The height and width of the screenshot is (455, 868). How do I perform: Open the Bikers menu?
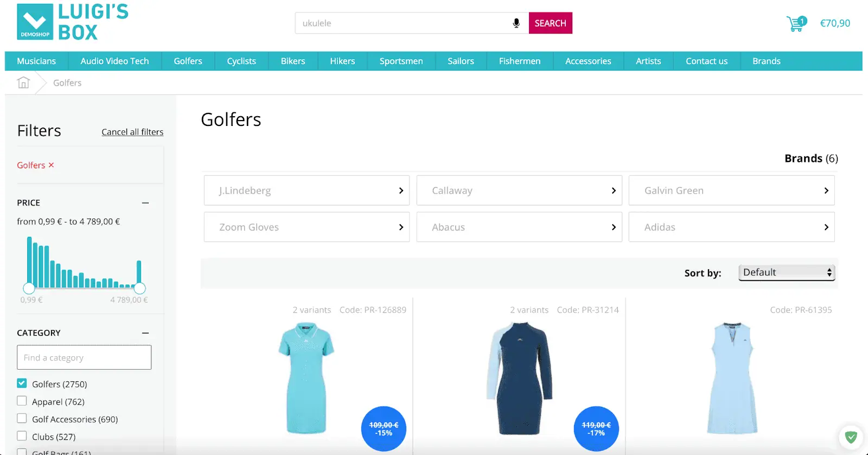click(293, 61)
